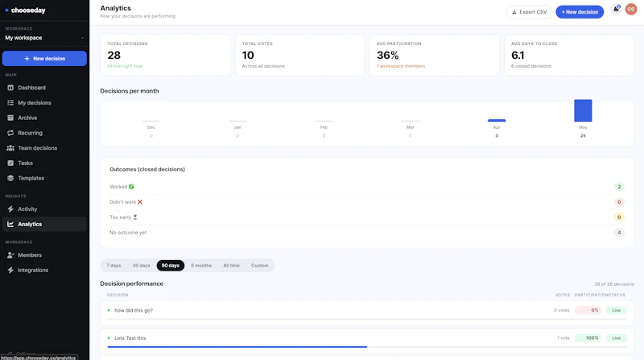Open Team decisions people icon
The width and height of the screenshot is (644, 360).
(x=10, y=148)
